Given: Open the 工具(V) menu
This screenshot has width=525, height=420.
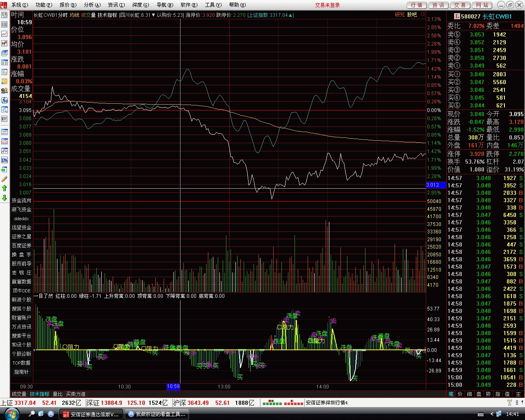Looking at the screenshot, I should [213, 5].
